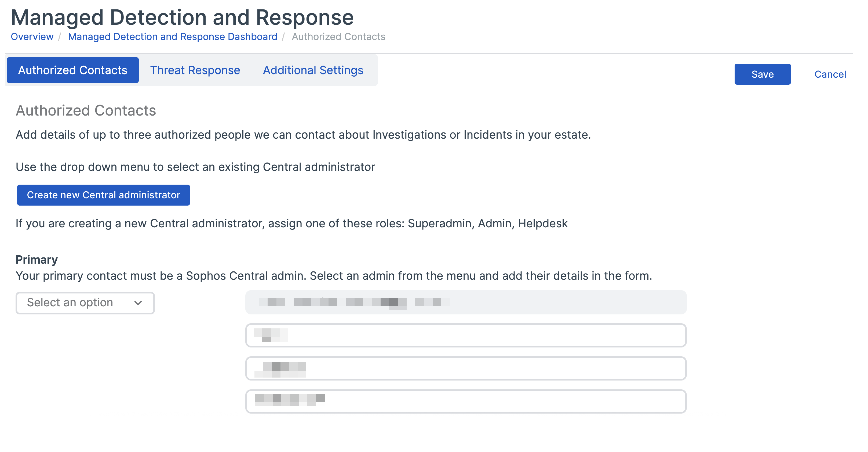Viewport: 868px width, 452px height.
Task: Focus the first editable field under Primary
Action: 466,335
